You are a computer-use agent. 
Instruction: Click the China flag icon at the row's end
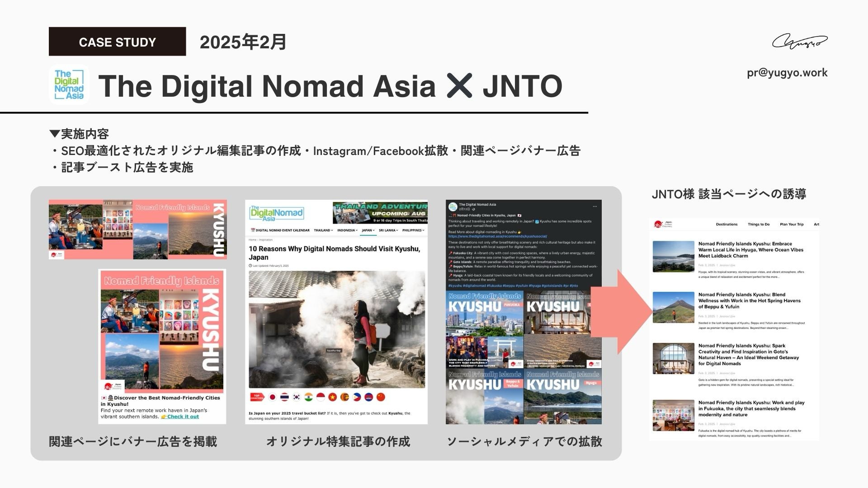(381, 397)
